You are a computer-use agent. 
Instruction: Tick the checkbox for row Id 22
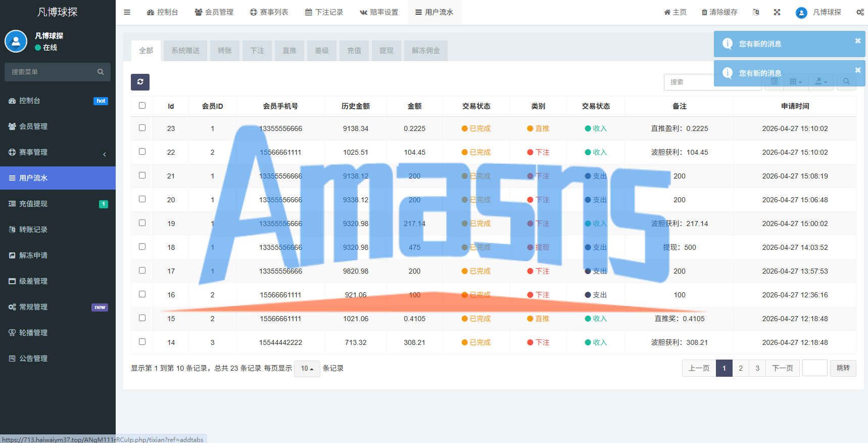[142, 152]
